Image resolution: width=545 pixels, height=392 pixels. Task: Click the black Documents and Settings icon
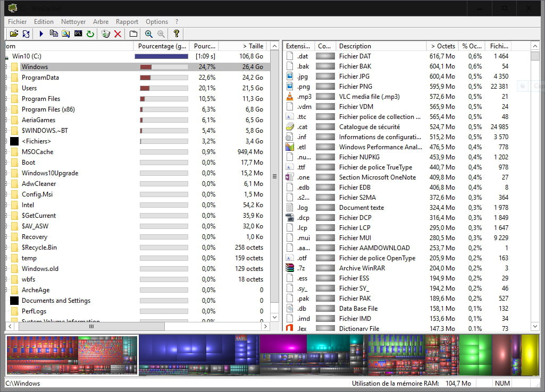pos(14,301)
